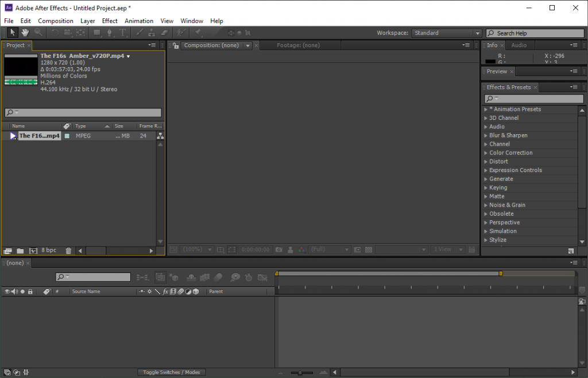This screenshot has width=588, height=378.
Task: Create new animation preset in Effects panel
Action: pyautogui.click(x=571, y=251)
